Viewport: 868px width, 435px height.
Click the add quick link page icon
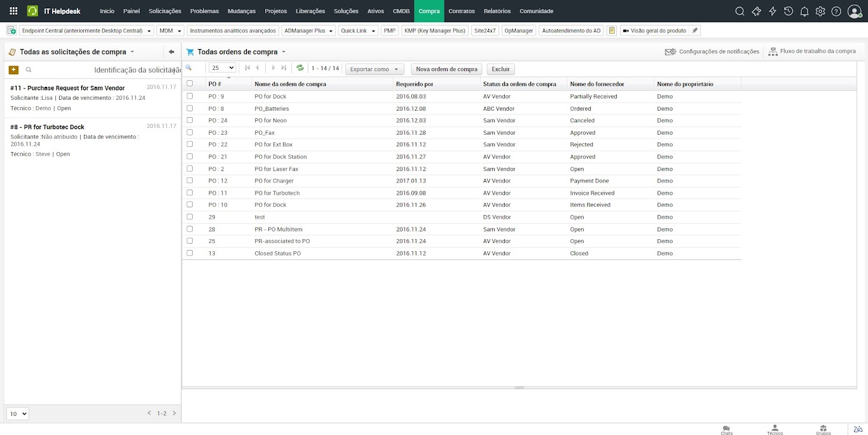coord(11,31)
